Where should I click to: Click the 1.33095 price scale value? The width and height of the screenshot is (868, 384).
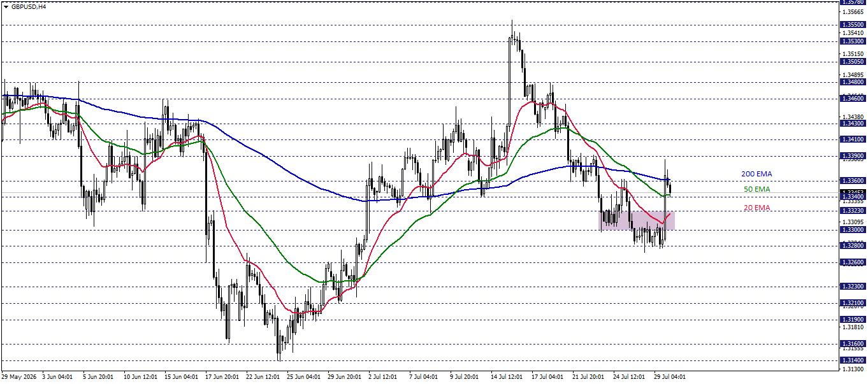pos(853,222)
